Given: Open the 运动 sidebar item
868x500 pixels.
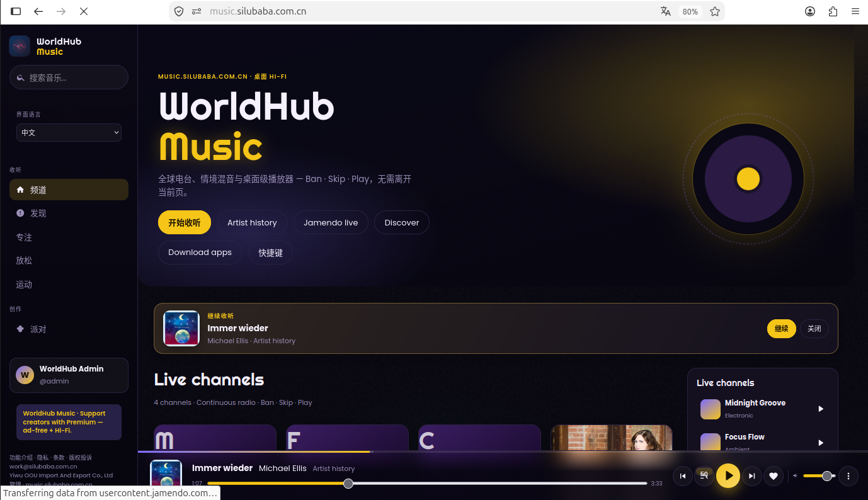Looking at the screenshot, I should [x=69, y=284].
